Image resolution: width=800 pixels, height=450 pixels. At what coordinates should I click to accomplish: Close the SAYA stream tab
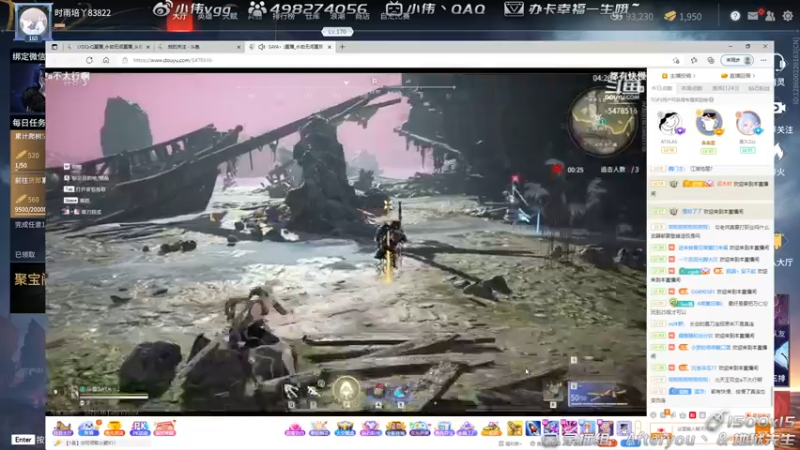[330, 47]
